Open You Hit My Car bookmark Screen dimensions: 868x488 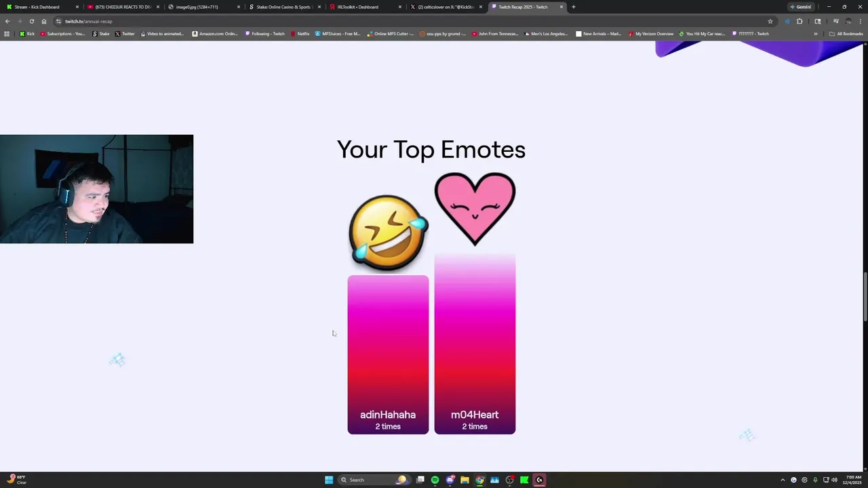(703, 34)
